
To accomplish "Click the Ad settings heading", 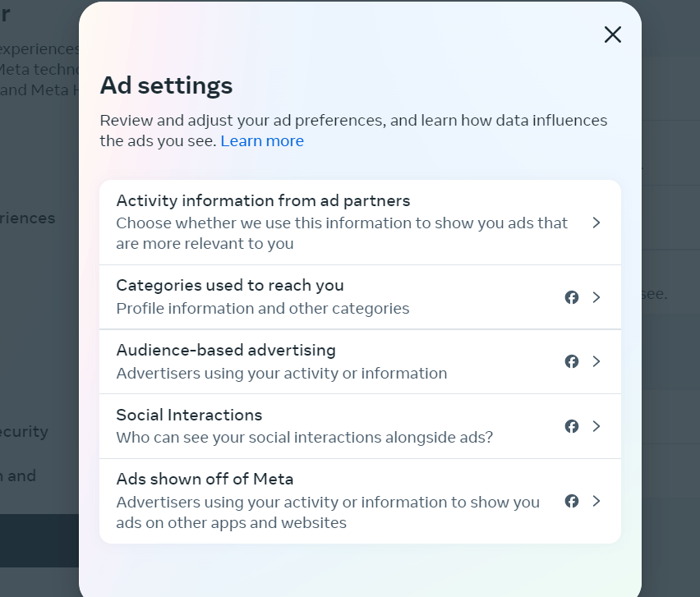I will 166,85.
